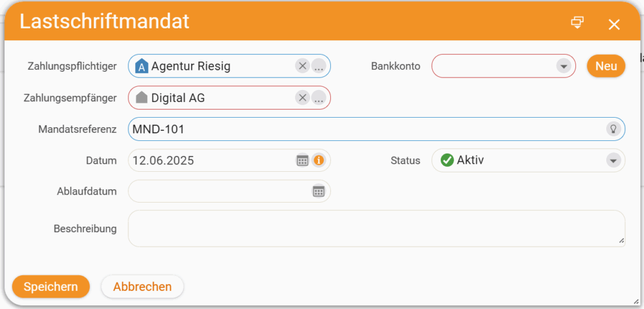Pop out dialog with window icon in header
This screenshot has width=644, height=309.
pos(577,23)
